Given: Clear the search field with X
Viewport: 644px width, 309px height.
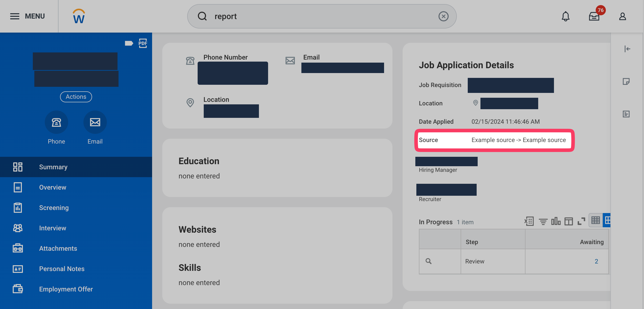Looking at the screenshot, I should 443,16.
